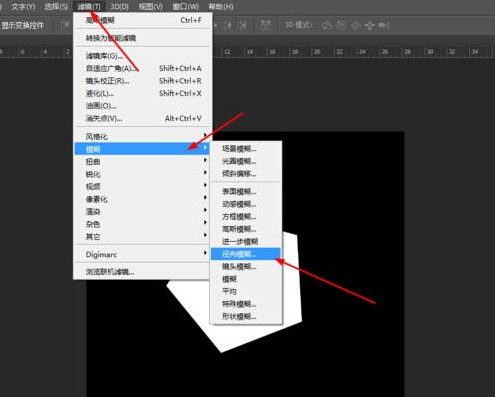Open the 文字(Y) menu
The width and height of the screenshot is (495, 397).
23,7
